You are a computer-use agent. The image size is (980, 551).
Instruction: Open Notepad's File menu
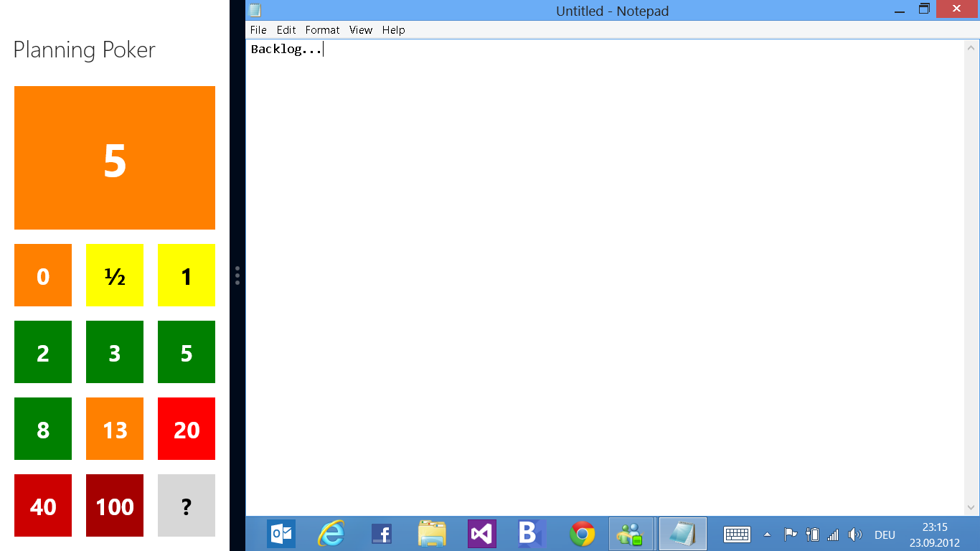(258, 30)
